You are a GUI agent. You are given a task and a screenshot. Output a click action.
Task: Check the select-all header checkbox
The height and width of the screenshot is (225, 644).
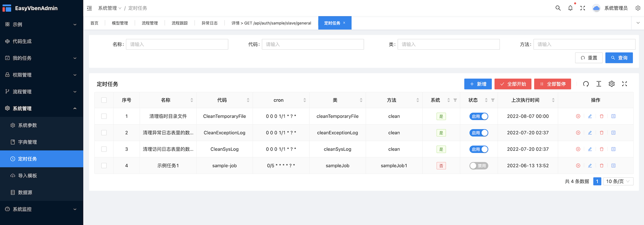[x=104, y=100]
